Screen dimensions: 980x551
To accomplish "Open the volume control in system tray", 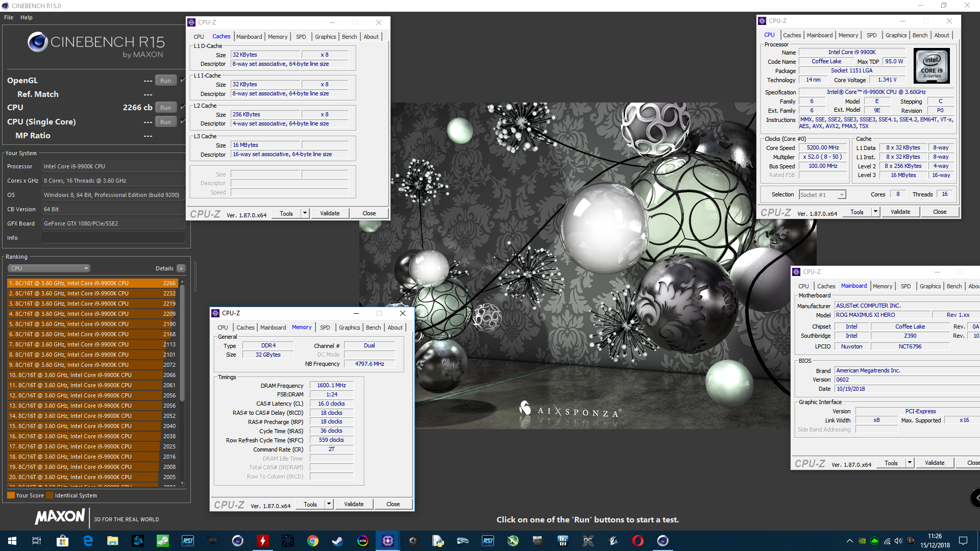I will (898, 541).
